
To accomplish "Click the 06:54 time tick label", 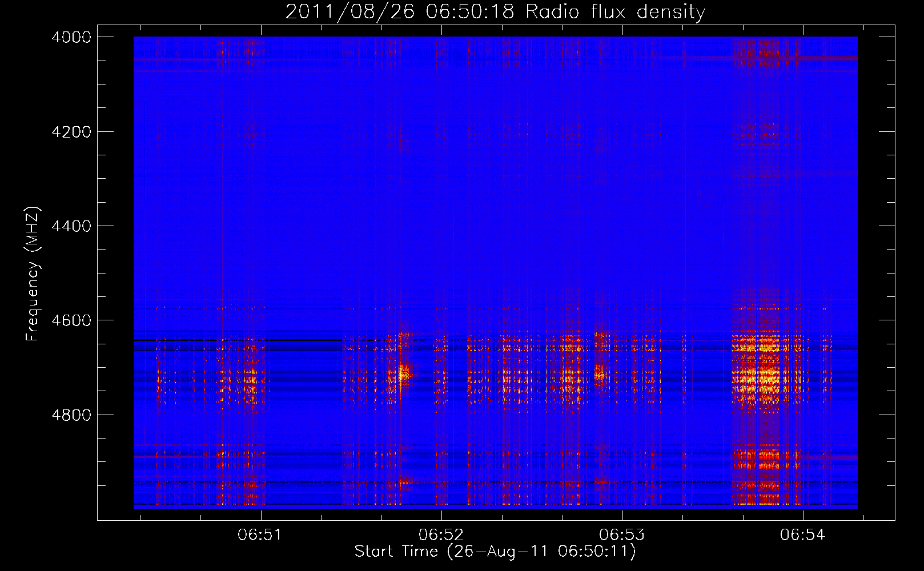I will pyautogui.click(x=802, y=535).
